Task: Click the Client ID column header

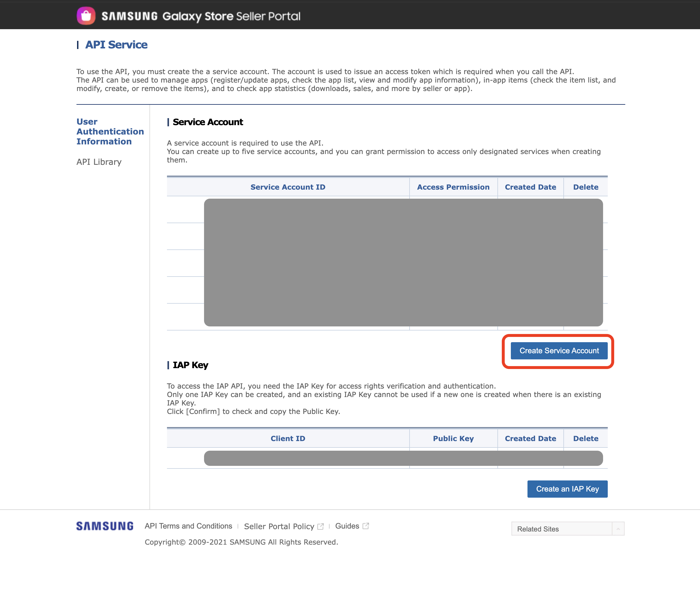Action: (288, 438)
